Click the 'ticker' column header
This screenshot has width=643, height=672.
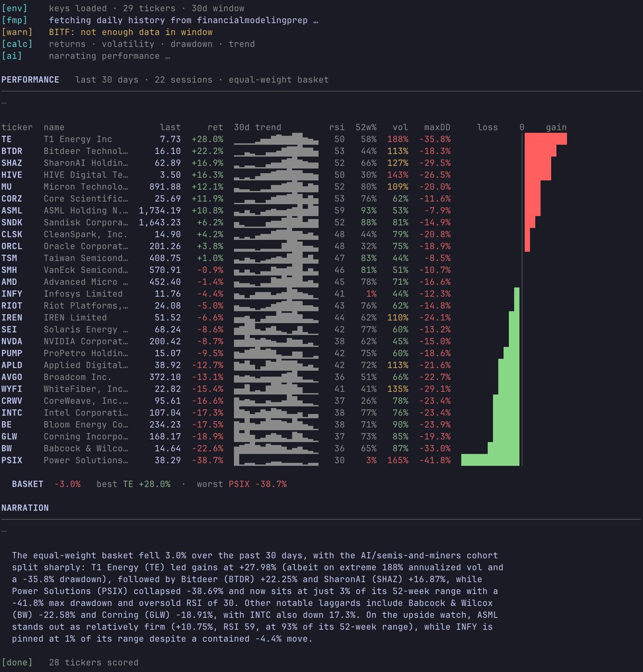(17, 127)
